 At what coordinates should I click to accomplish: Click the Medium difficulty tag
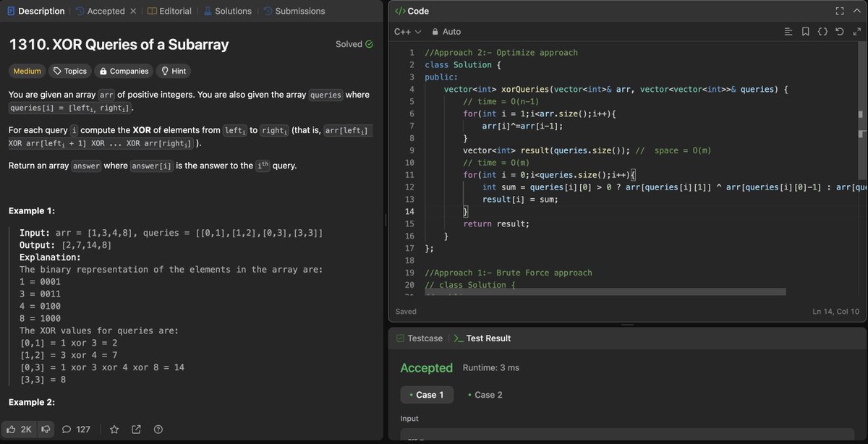[x=27, y=71]
